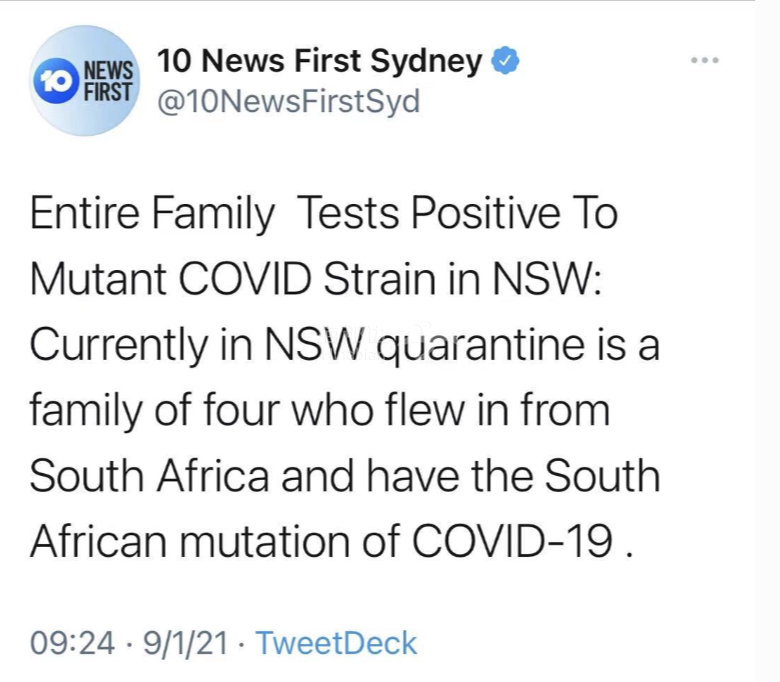
Task: Click the word 'COVID-19' in the tweet
Action: 513,541
